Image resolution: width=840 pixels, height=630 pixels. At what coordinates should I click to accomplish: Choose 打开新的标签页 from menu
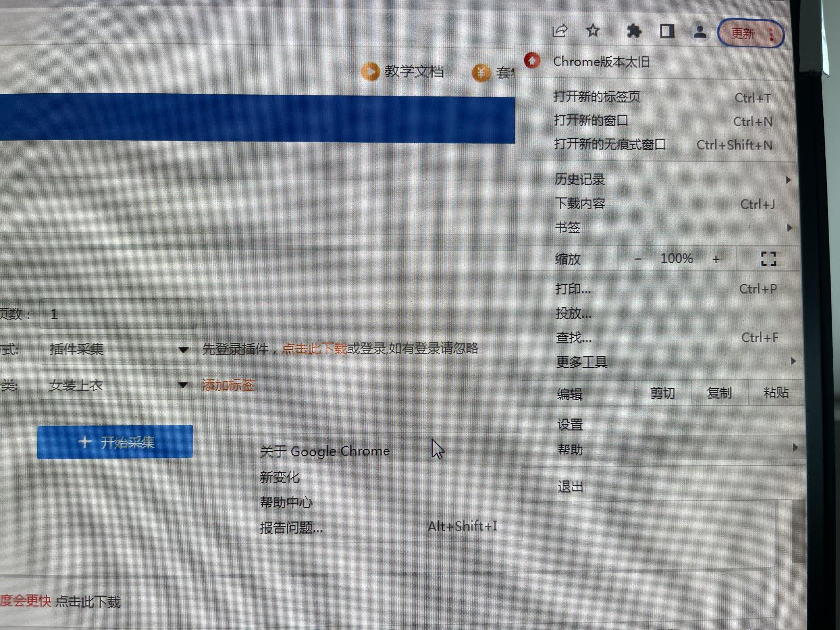[662, 97]
